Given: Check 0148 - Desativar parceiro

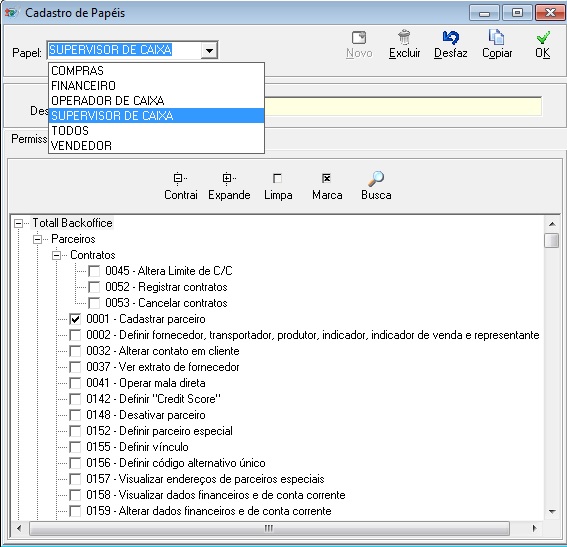Looking at the screenshot, I should (75, 415).
